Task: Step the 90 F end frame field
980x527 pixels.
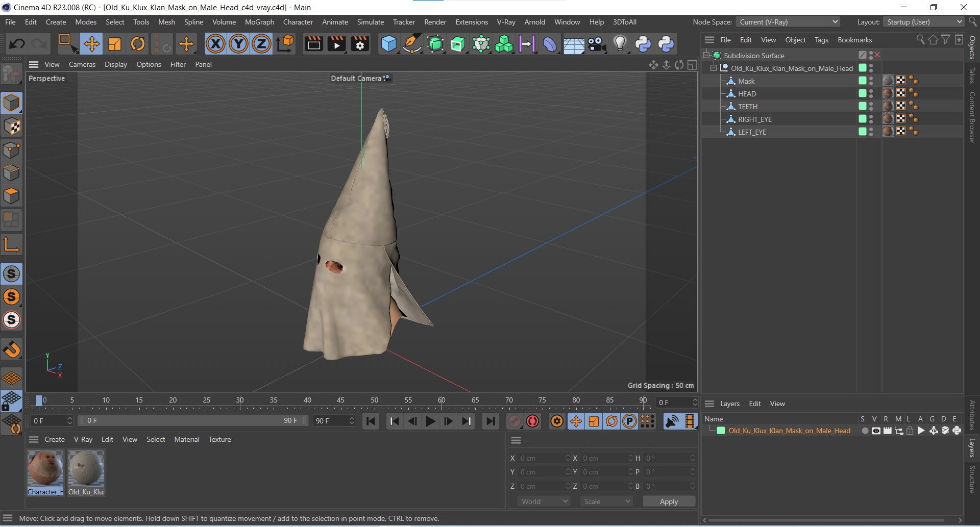Action: tap(352, 421)
